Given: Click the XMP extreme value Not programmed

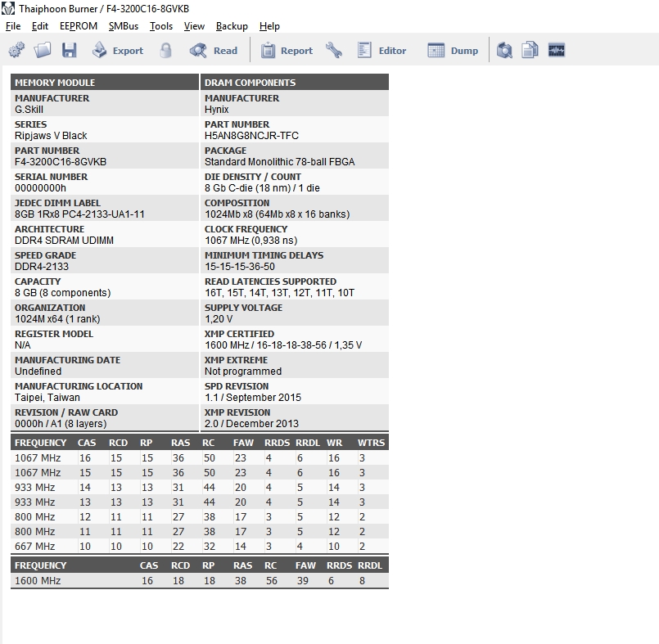Looking at the screenshot, I should pyautogui.click(x=243, y=372).
